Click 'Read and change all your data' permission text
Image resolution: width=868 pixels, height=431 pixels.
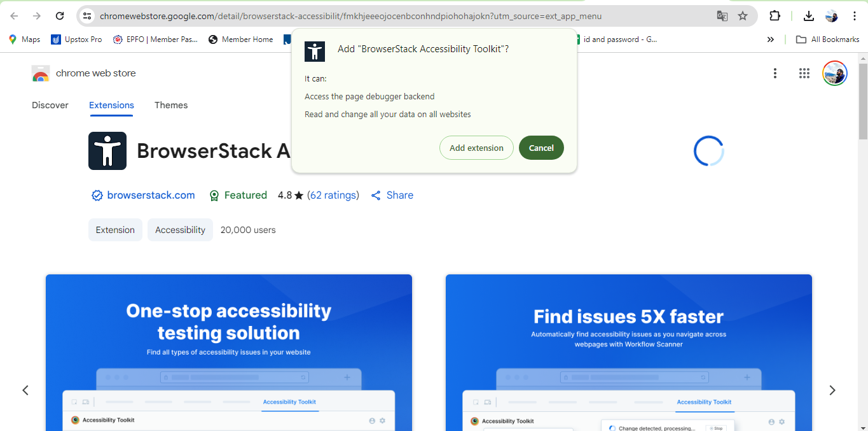tap(388, 115)
